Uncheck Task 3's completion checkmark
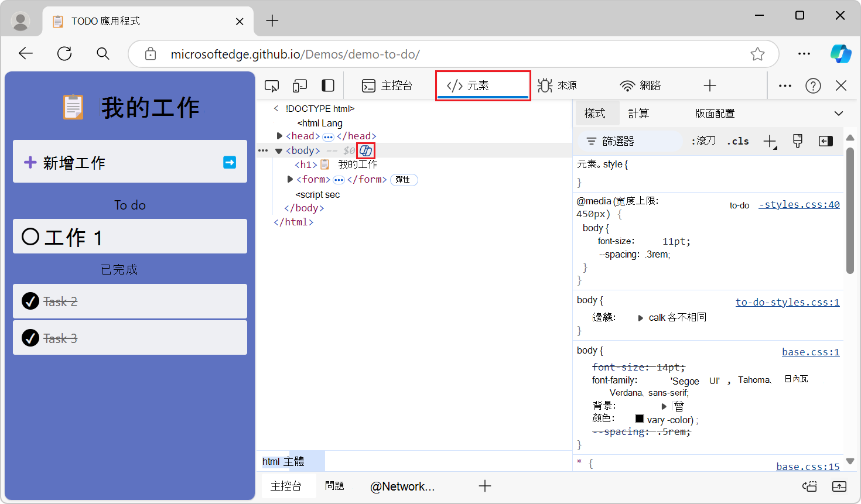This screenshot has height=504, width=861. [30, 337]
